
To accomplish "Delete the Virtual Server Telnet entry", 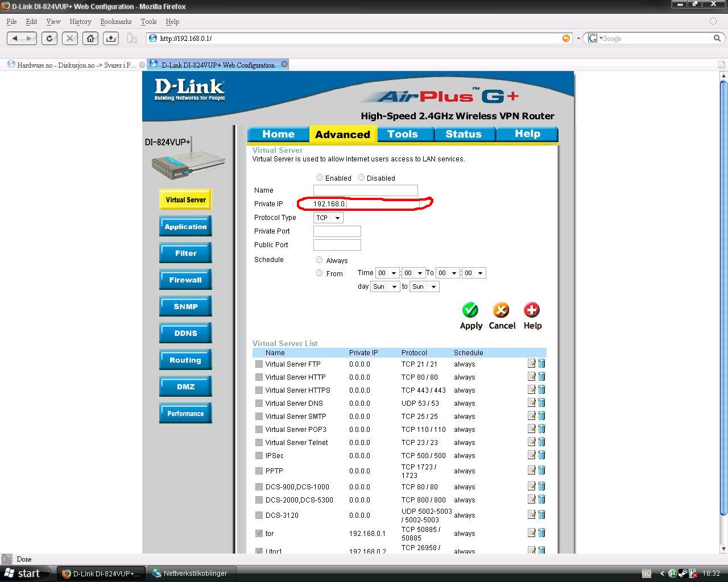I will [541, 442].
